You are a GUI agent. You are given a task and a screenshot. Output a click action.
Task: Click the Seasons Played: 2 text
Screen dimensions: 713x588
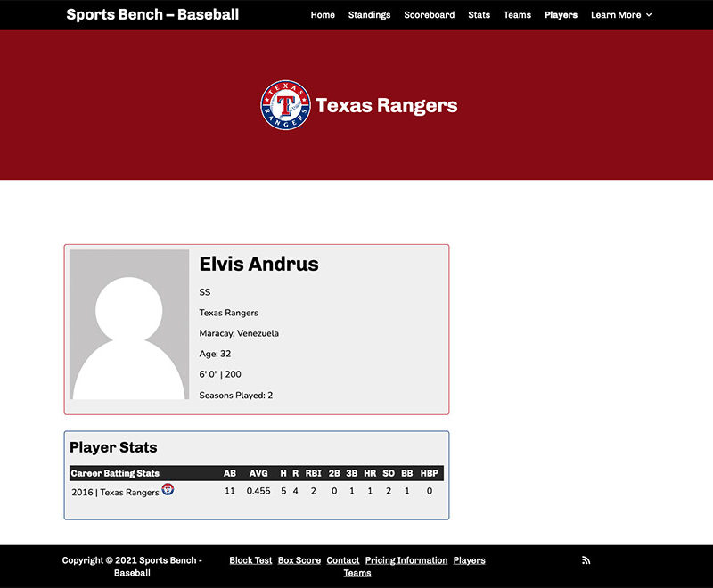[235, 396]
